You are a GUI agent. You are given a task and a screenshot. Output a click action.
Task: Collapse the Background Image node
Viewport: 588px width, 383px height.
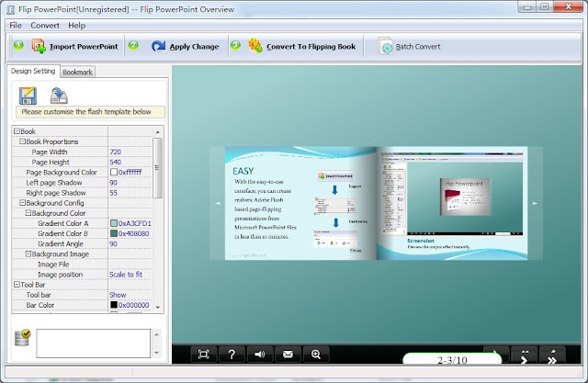pyautogui.click(x=28, y=253)
